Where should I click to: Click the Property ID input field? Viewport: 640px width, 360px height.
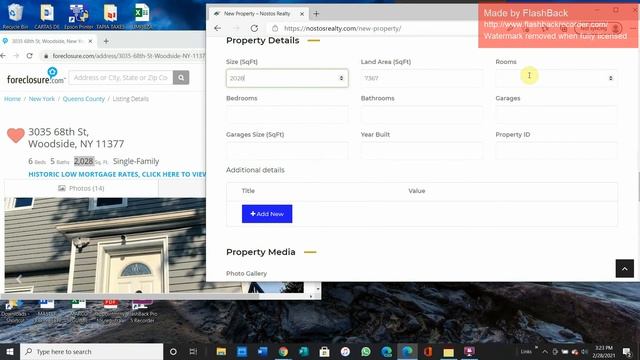point(556,151)
